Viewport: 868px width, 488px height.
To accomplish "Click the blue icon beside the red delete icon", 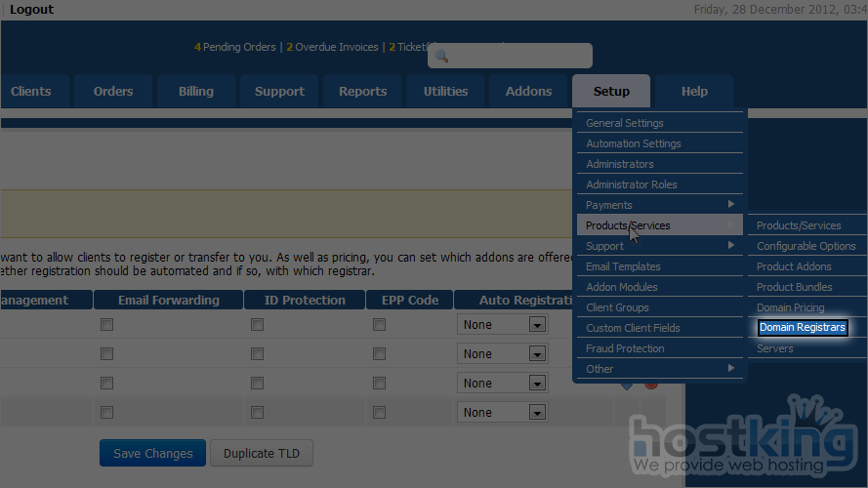I will click(x=627, y=385).
